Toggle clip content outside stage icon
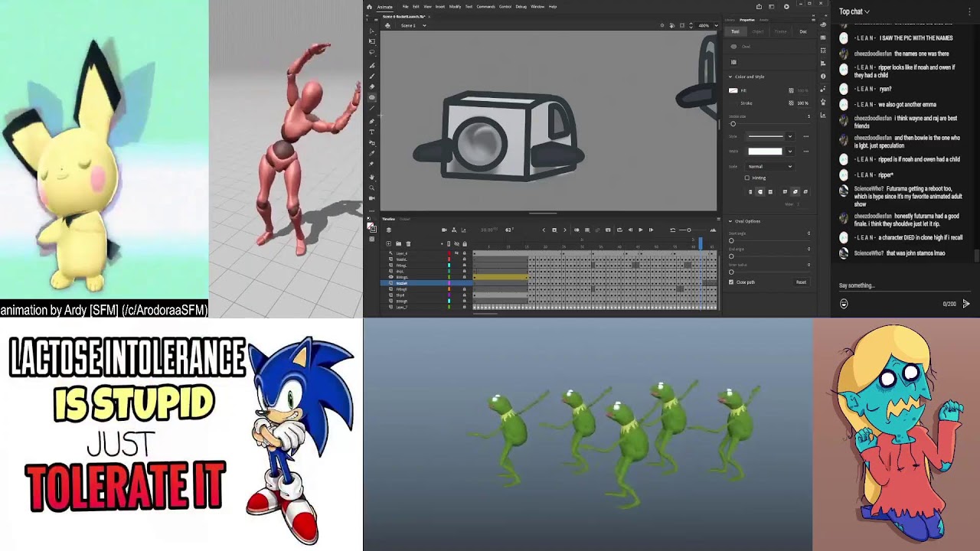The image size is (980, 551). [682, 25]
